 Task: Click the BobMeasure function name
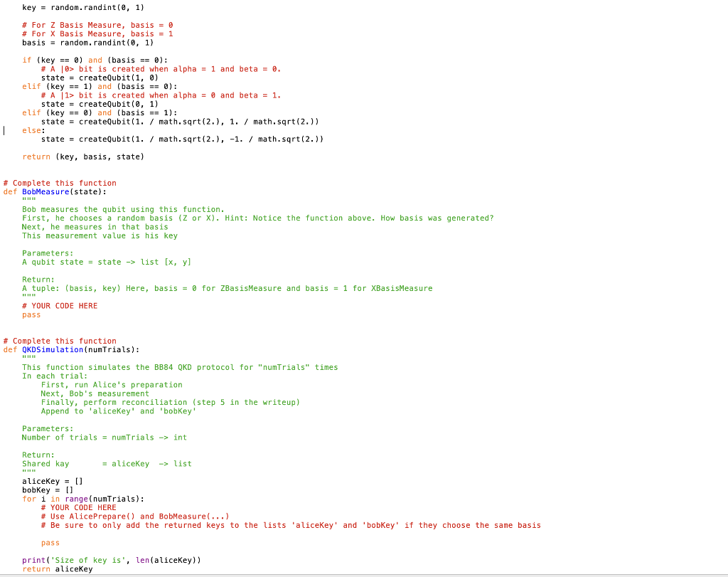[45, 191]
